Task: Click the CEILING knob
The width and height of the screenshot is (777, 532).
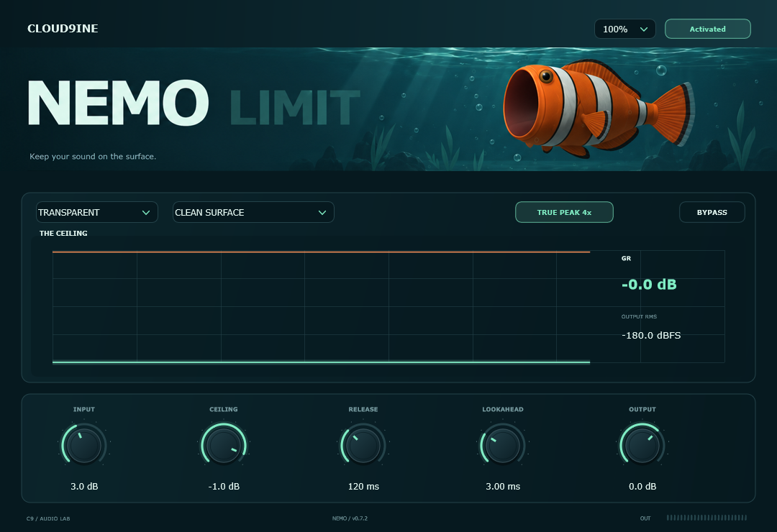Action: tap(224, 444)
